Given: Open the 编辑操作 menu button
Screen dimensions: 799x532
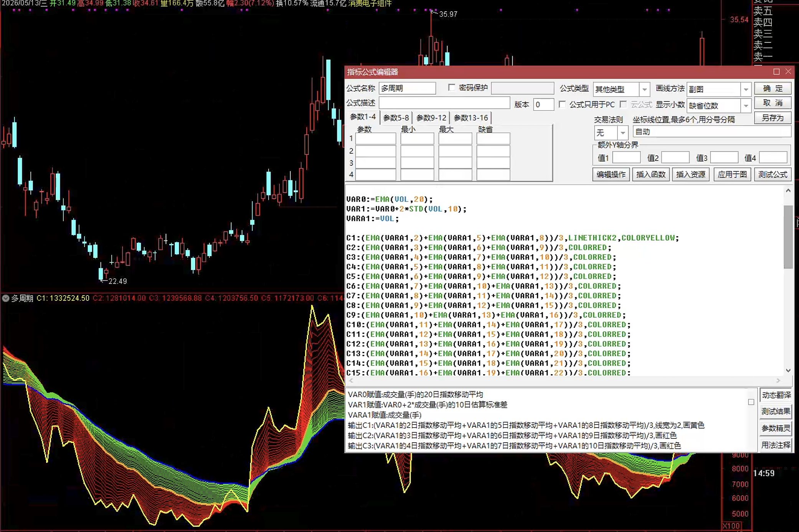Looking at the screenshot, I should (611, 175).
